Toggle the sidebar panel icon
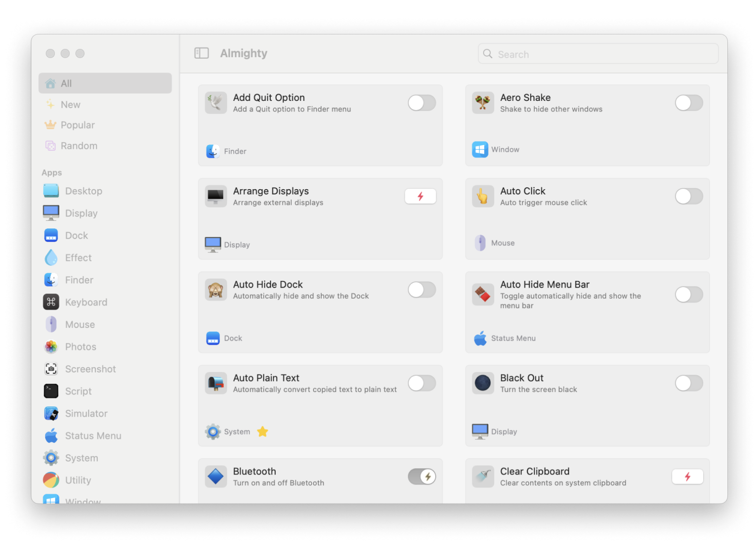This screenshot has width=756, height=549. point(201,53)
